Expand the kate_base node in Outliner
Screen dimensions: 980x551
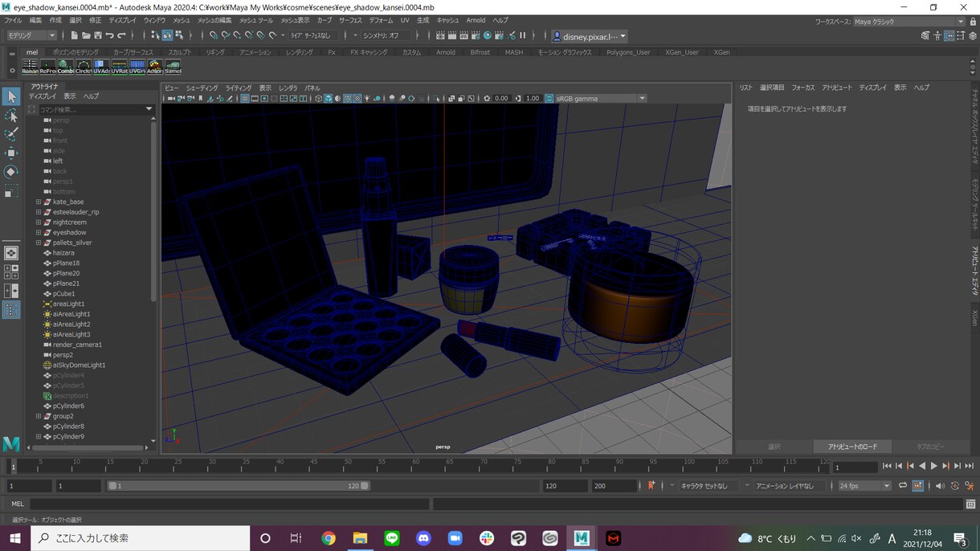point(38,202)
